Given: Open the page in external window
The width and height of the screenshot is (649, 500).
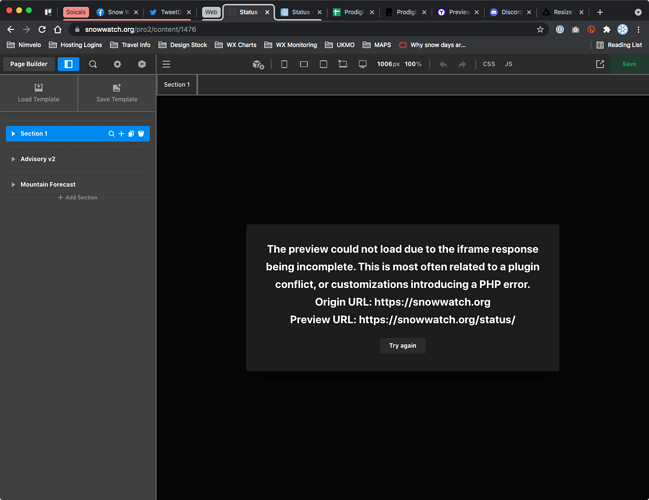Looking at the screenshot, I should [x=600, y=64].
